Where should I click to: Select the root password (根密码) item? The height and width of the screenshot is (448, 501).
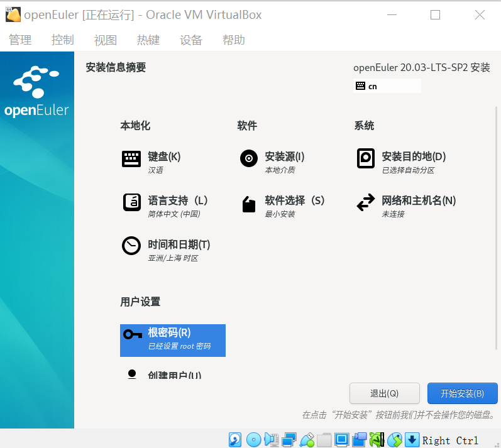point(172,340)
